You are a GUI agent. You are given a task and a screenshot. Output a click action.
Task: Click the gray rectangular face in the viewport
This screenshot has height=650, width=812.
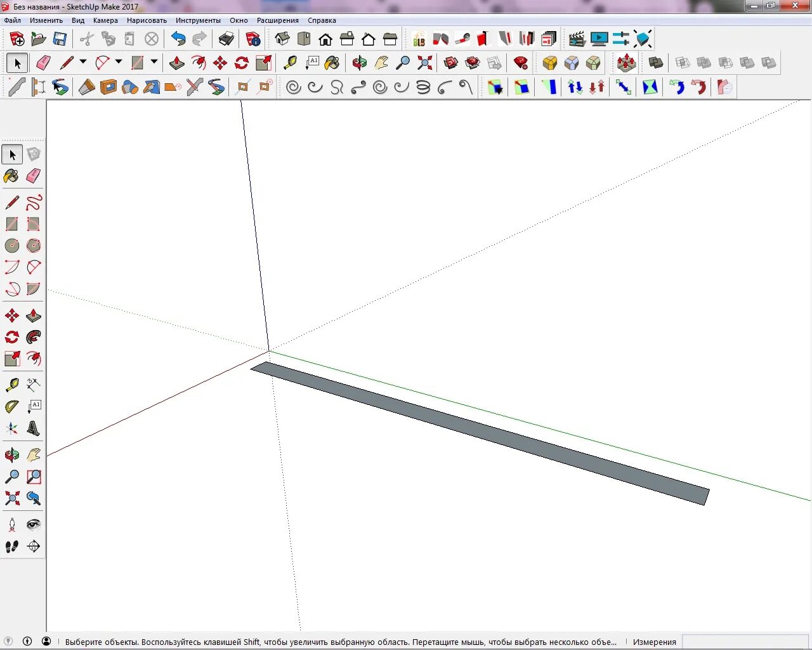[480, 433]
